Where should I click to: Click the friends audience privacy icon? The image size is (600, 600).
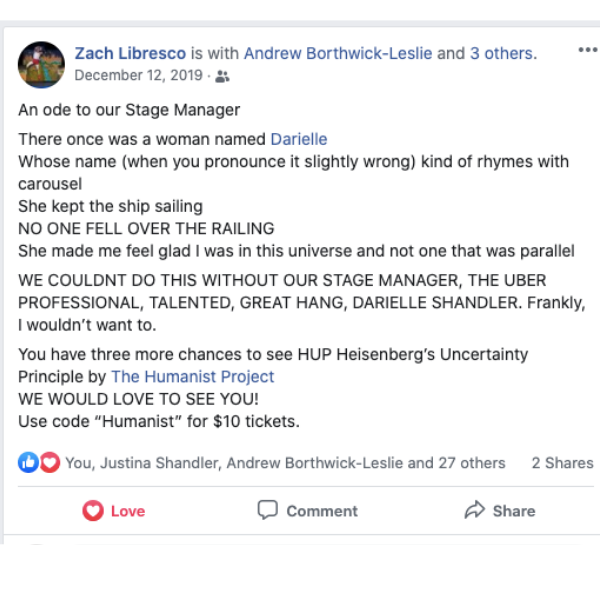point(222,76)
